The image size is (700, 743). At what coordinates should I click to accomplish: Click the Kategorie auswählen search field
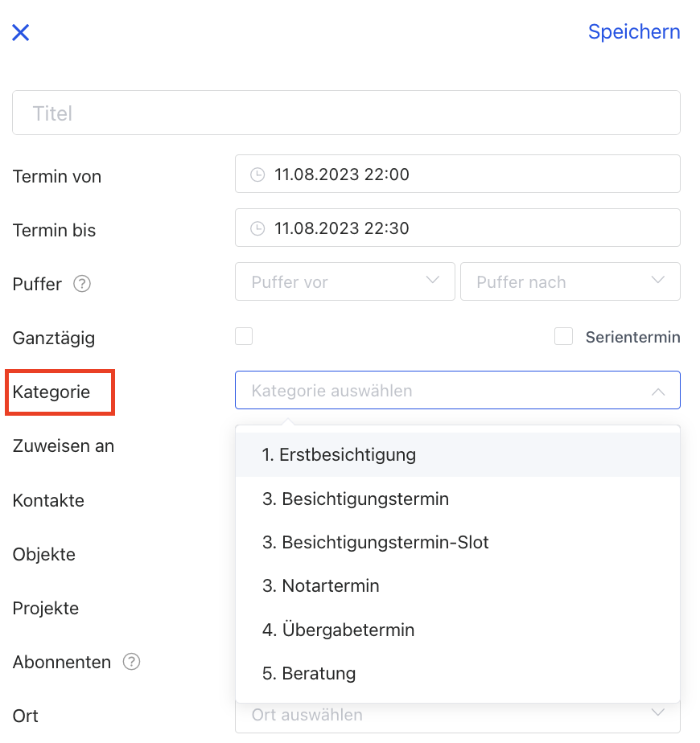443,391
